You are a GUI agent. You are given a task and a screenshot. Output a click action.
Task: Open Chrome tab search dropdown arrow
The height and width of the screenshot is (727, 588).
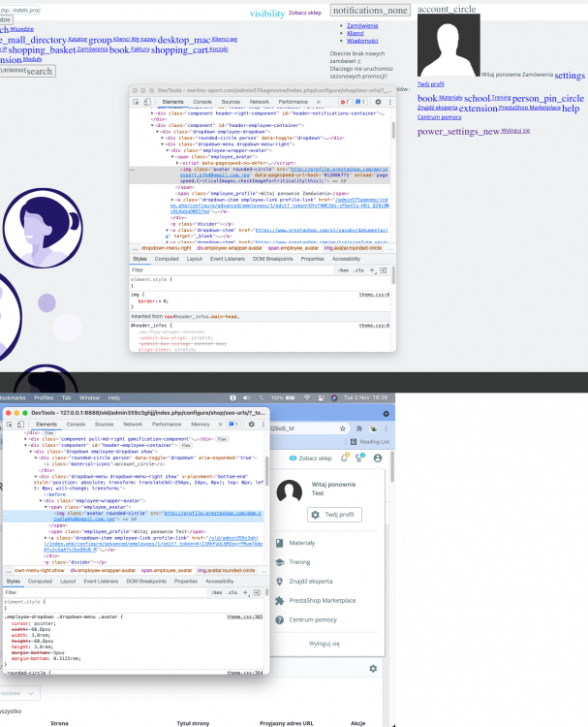click(386, 414)
